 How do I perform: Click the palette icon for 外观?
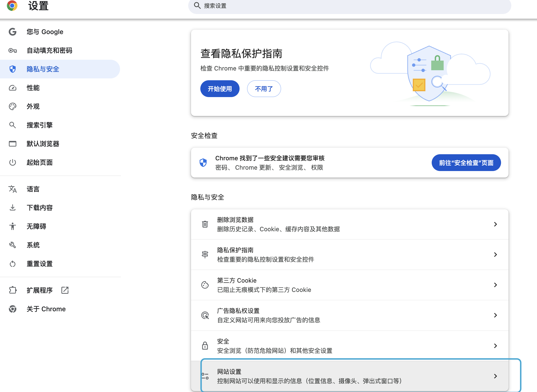point(13,106)
